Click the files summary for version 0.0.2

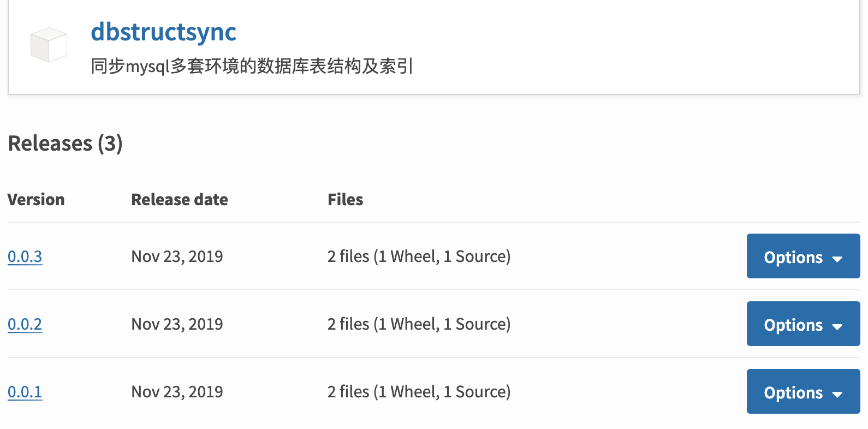419,324
